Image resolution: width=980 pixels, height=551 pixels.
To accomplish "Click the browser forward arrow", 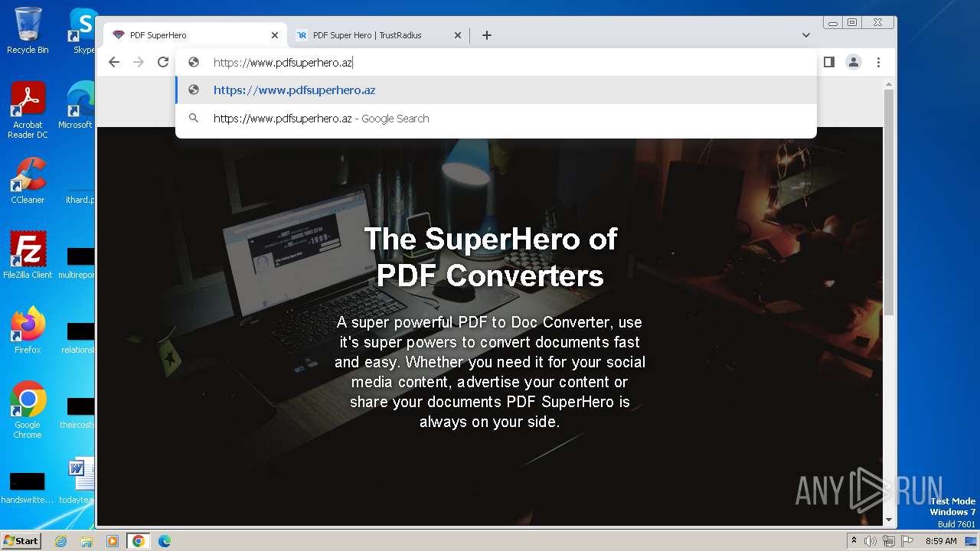I will click(x=139, y=62).
